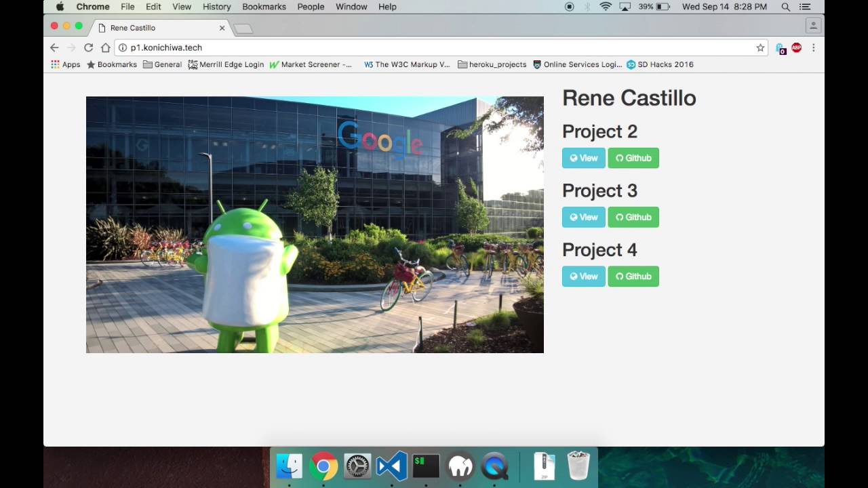This screenshot has width=868, height=488.
Task: Click the Project 3 View button
Action: click(583, 217)
